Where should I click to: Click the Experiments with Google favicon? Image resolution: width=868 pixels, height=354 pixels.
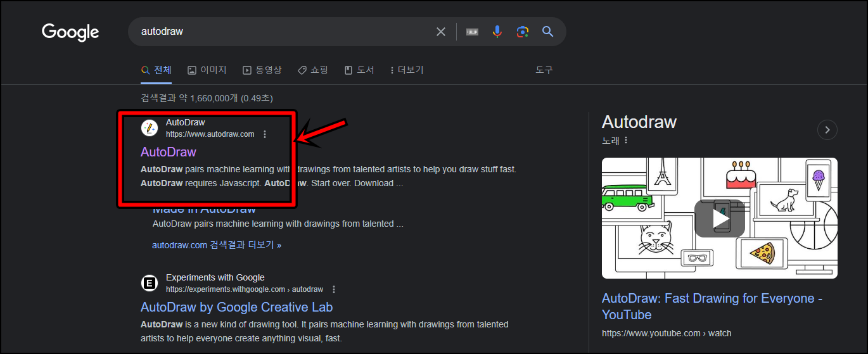pyautogui.click(x=150, y=283)
